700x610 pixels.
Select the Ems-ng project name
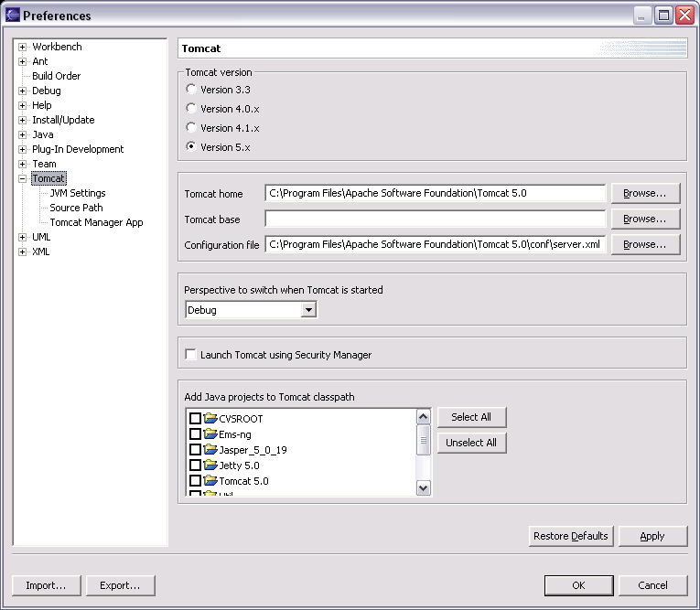[x=235, y=434]
